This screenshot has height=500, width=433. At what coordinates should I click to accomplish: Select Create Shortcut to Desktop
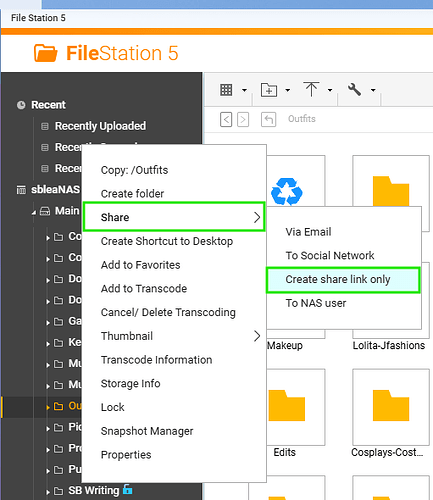pos(167,241)
